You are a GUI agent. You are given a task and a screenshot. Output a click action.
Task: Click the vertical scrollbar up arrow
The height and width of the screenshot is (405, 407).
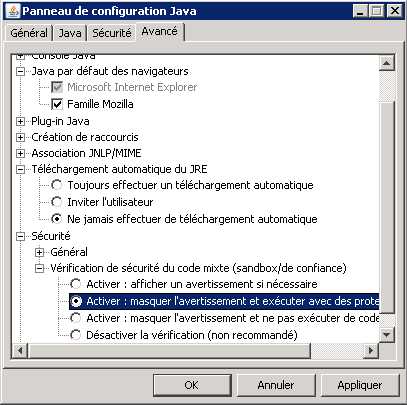[x=387, y=63]
